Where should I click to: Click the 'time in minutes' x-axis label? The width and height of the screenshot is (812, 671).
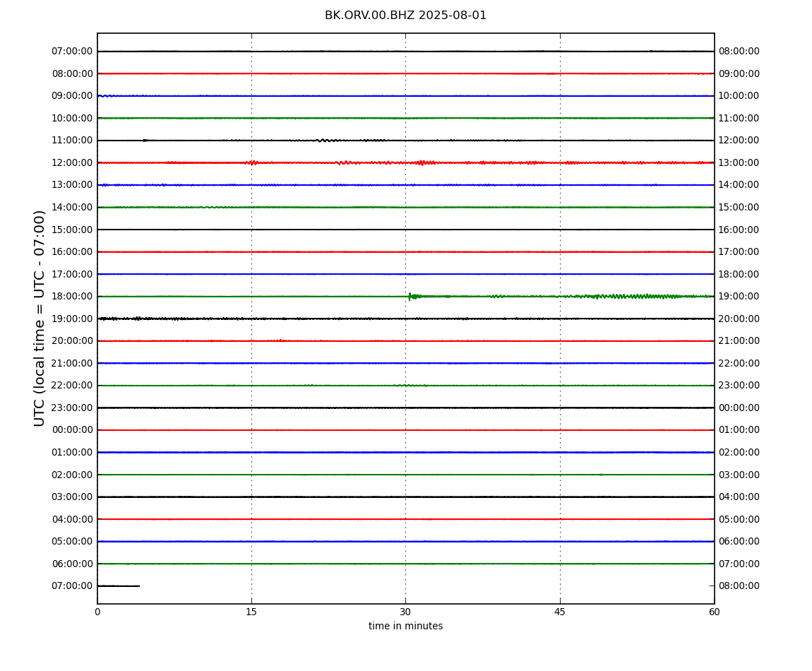(x=405, y=626)
